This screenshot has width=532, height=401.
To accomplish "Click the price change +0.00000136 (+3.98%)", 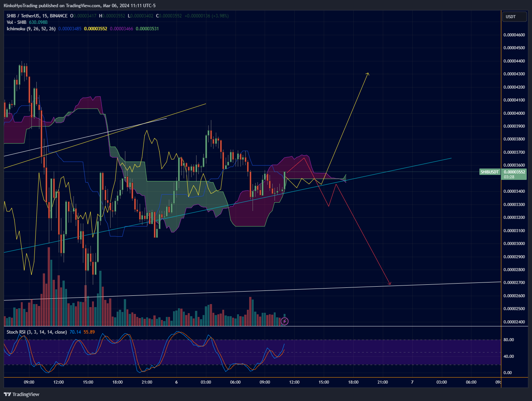I will (x=206, y=16).
